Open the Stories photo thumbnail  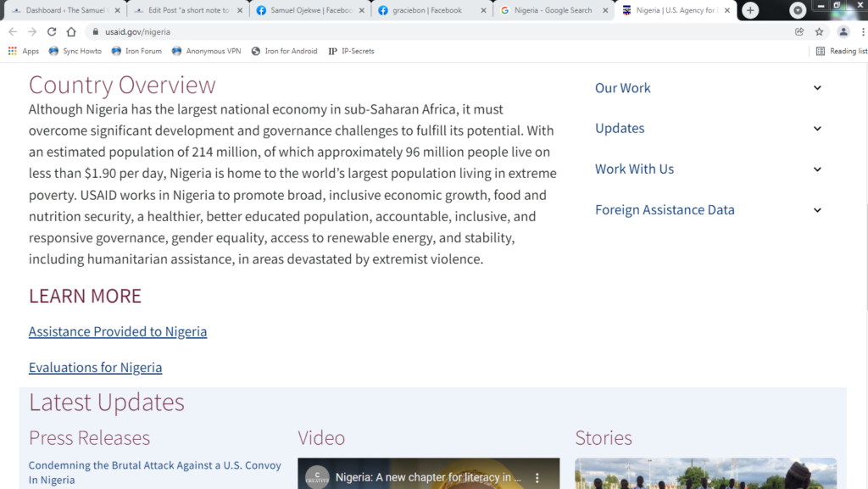coord(706,474)
